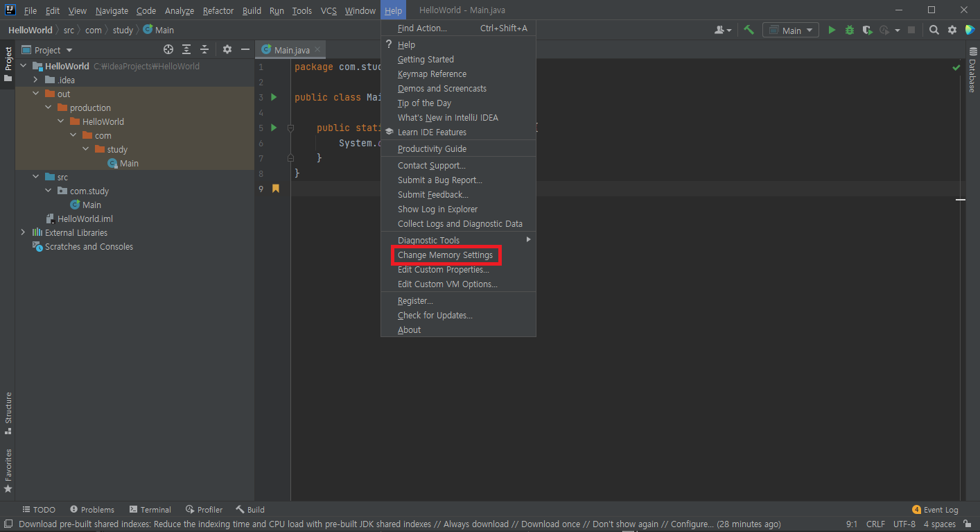This screenshot has height=532, width=980.
Task: Select Find Action in Help menu
Action: (458, 28)
